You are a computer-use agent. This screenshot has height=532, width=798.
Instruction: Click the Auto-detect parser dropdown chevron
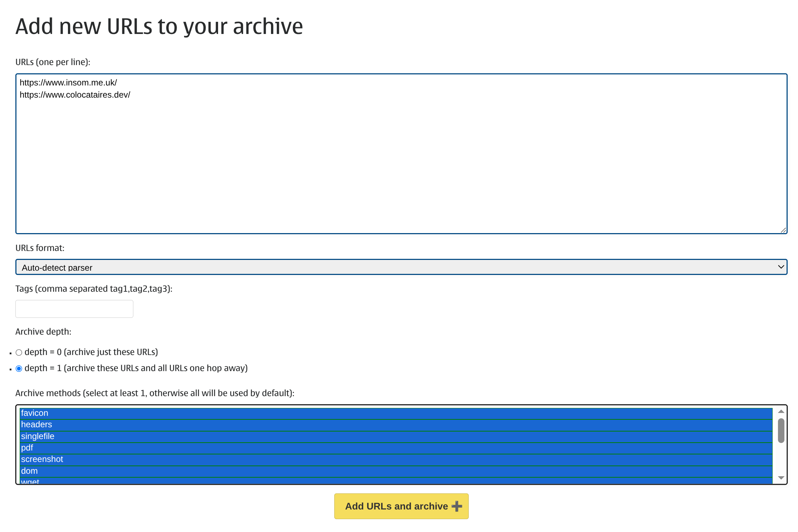pos(781,267)
